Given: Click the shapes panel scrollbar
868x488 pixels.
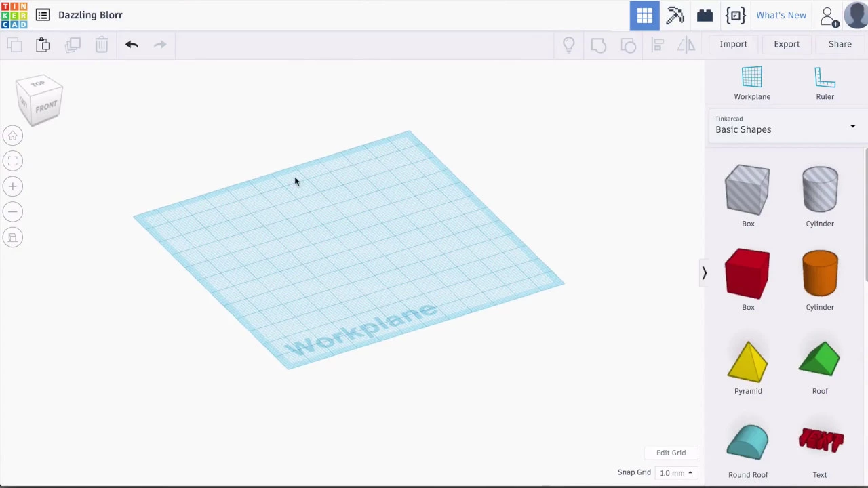Looking at the screenshot, I should click(866, 216).
